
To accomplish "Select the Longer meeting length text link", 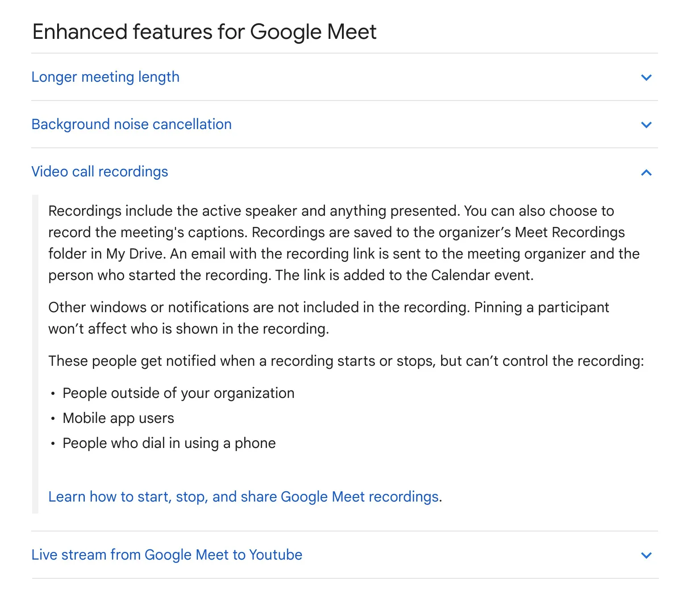I will point(105,77).
